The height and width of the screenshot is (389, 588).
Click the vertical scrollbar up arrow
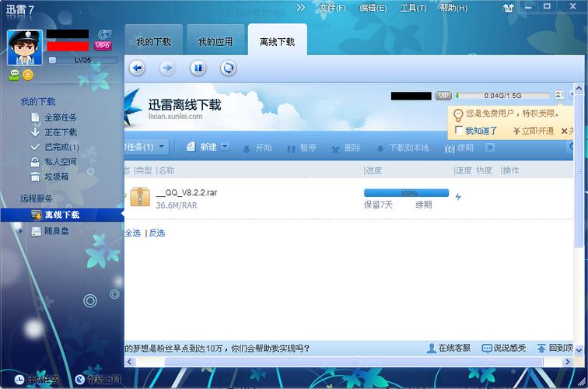click(579, 88)
